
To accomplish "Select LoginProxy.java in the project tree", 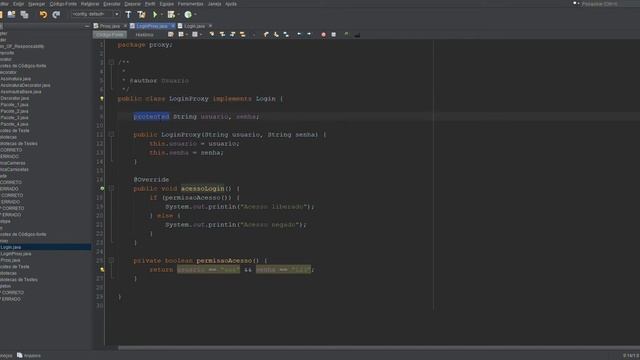I will 16,253.
